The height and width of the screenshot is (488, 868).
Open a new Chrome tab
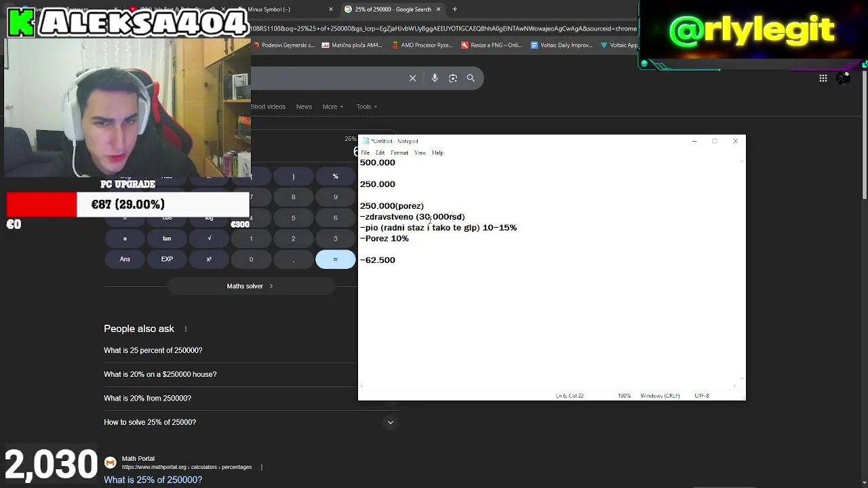[x=454, y=9]
